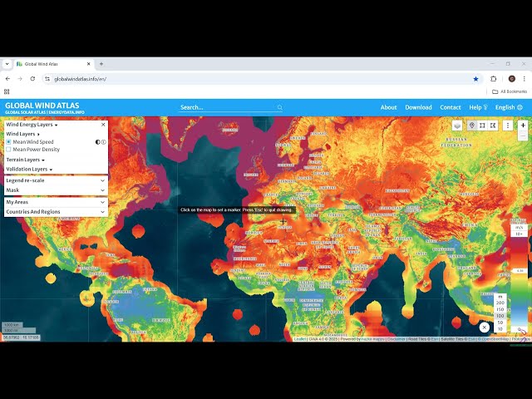
Task: Show Mean Wind Speed layer info icon
Action: (103, 142)
